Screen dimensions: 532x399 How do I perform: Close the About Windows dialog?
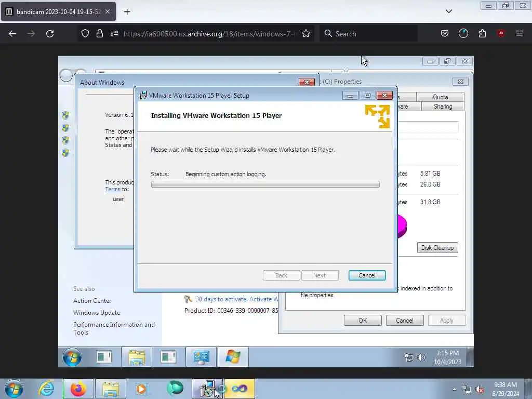point(307,82)
